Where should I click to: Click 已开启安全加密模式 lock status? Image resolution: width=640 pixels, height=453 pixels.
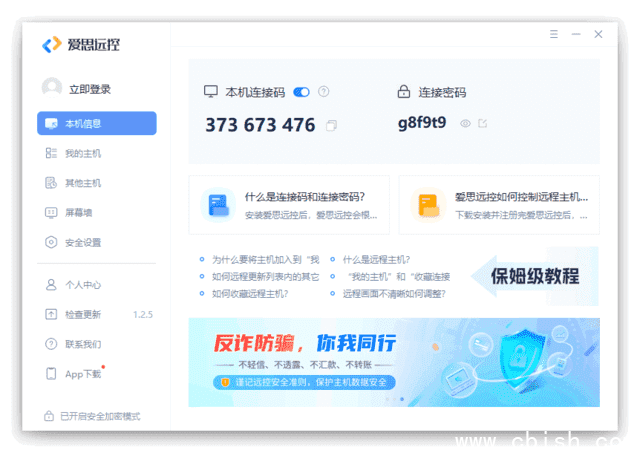(x=93, y=416)
